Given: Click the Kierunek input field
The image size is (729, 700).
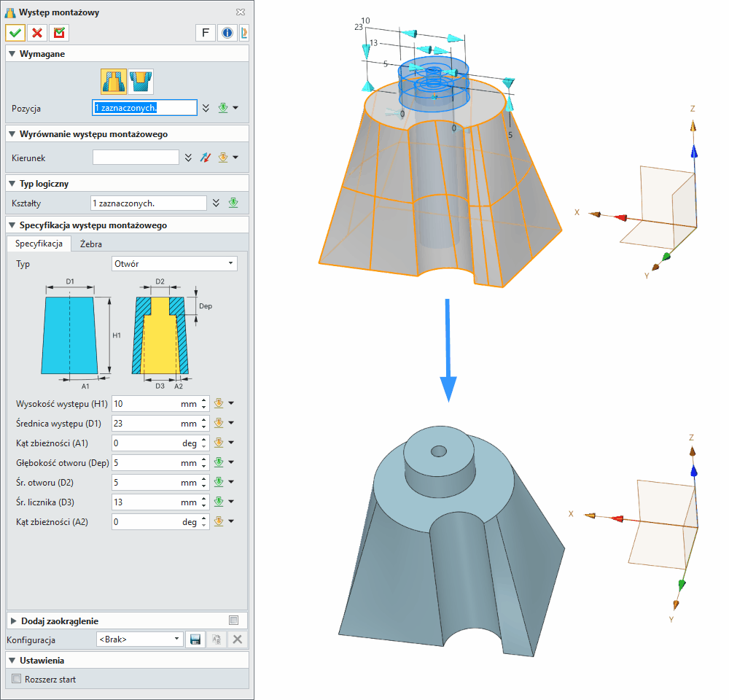Looking at the screenshot, I should (x=136, y=157).
